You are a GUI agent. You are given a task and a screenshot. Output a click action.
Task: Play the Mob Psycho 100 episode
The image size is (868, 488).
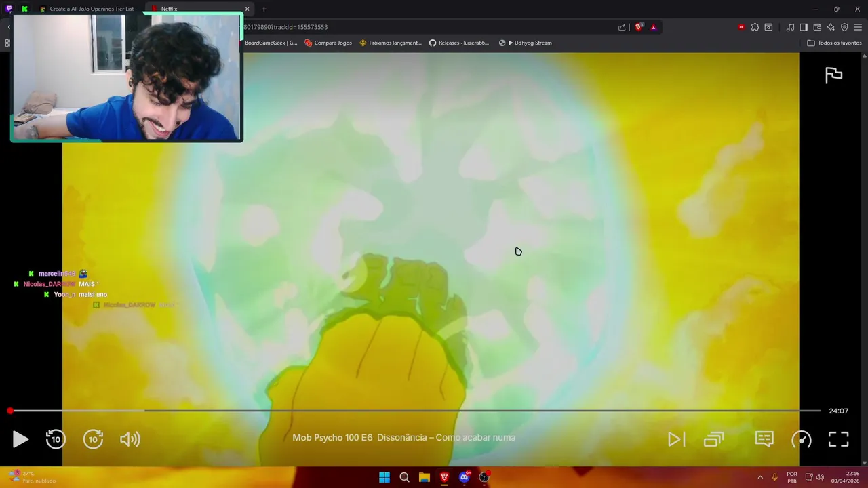pos(20,439)
